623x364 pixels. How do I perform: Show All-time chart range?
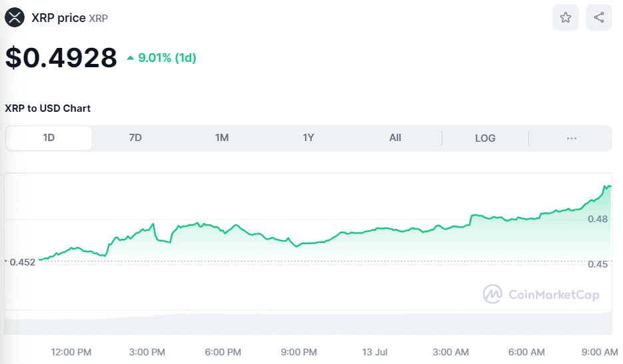point(395,138)
